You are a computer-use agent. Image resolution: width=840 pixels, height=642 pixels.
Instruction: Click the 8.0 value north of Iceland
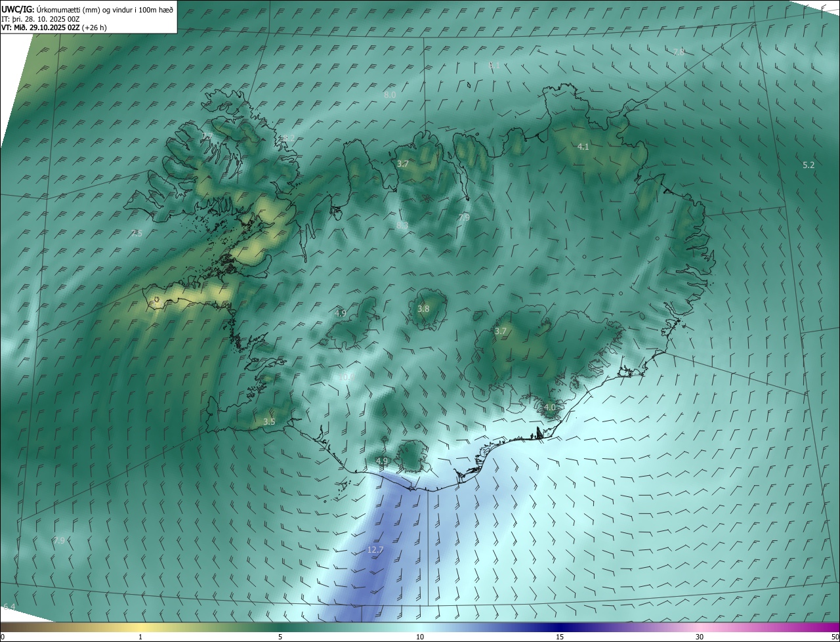(390, 95)
